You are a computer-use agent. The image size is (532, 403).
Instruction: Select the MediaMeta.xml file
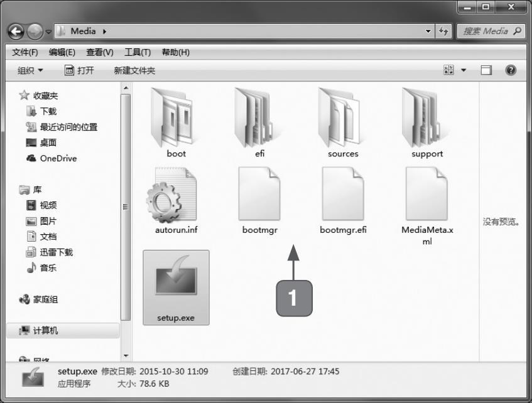tap(427, 207)
